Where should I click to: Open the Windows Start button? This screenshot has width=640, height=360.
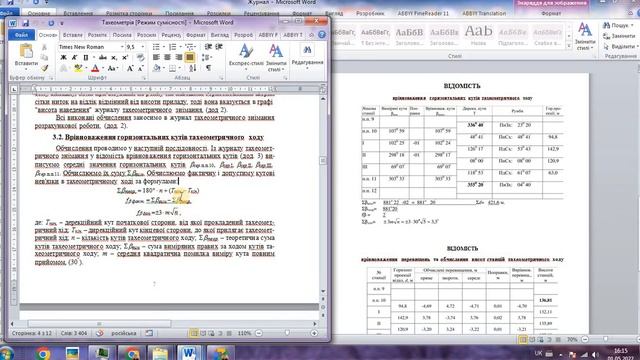(7, 353)
